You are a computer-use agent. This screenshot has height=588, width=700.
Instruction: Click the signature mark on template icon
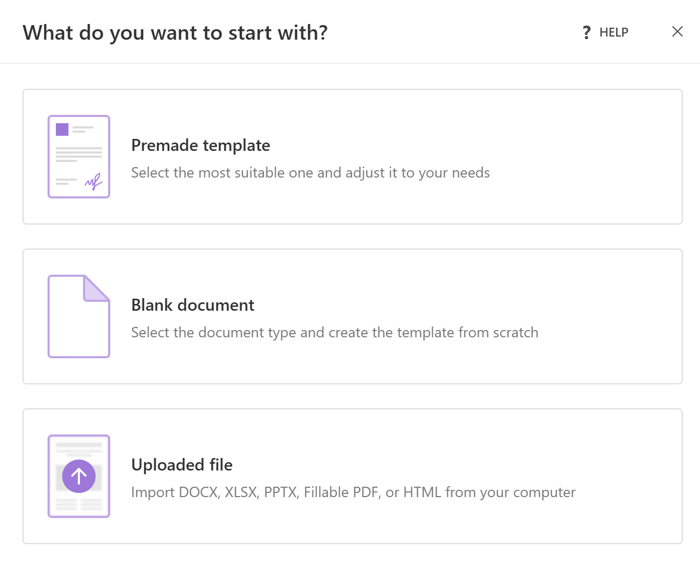click(x=93, y=181)
